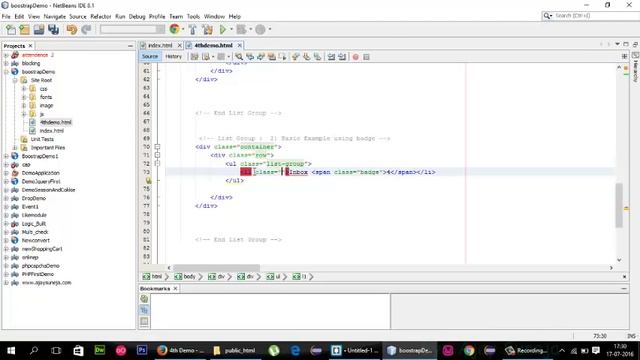This screenshot has height=360, width=640.
Task: Switch to the index.html editor tab
Action: point(159,45)
